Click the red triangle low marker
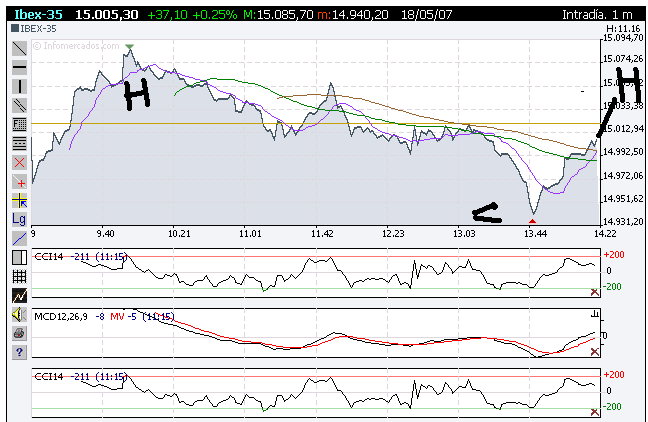The width and height of the screenshot is (648, 422). (532, 222)
